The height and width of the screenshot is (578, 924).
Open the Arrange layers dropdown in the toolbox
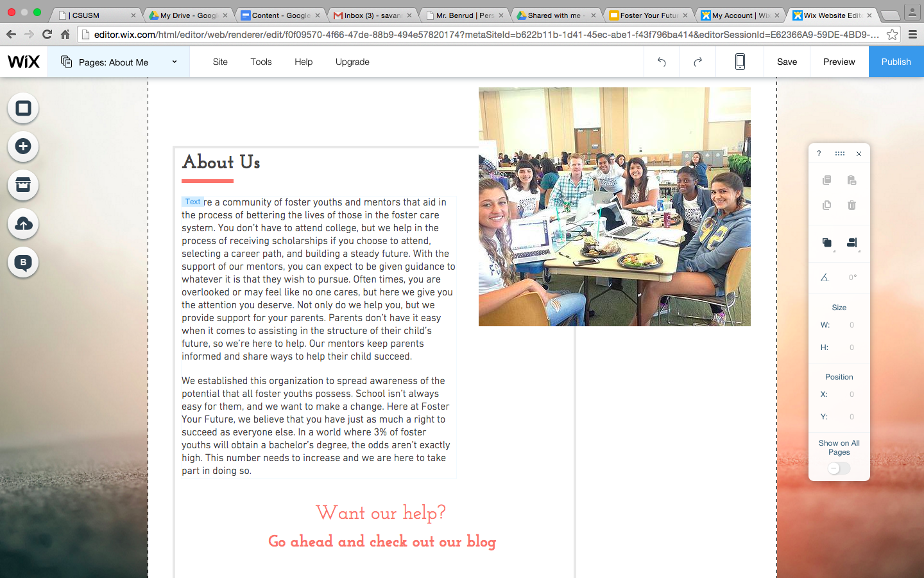(x=827, y=243)
